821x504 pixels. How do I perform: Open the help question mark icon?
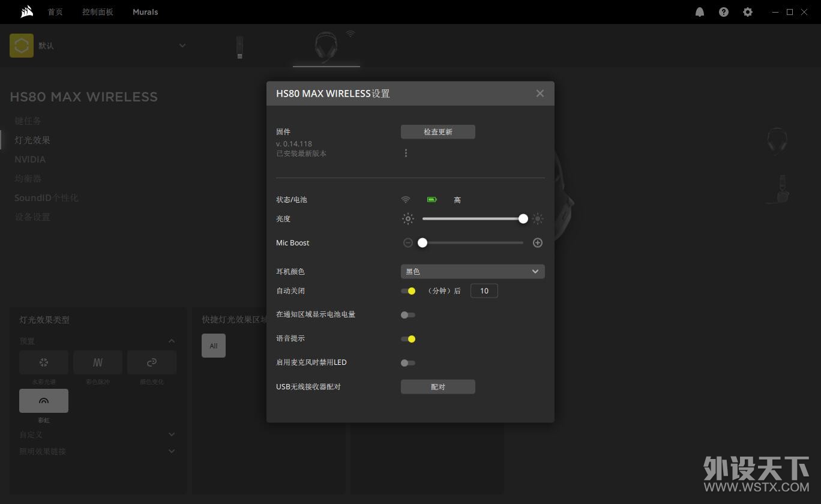(724, 12)
